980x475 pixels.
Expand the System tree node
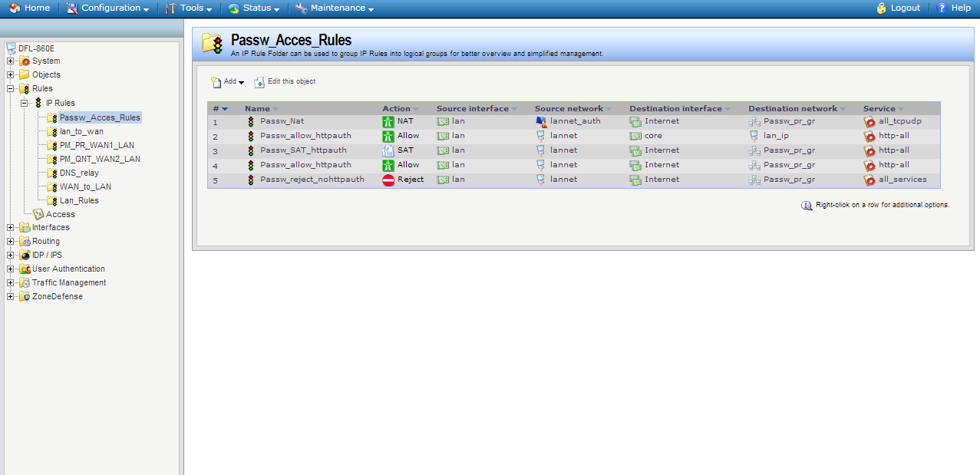click(x=11, y=61)
